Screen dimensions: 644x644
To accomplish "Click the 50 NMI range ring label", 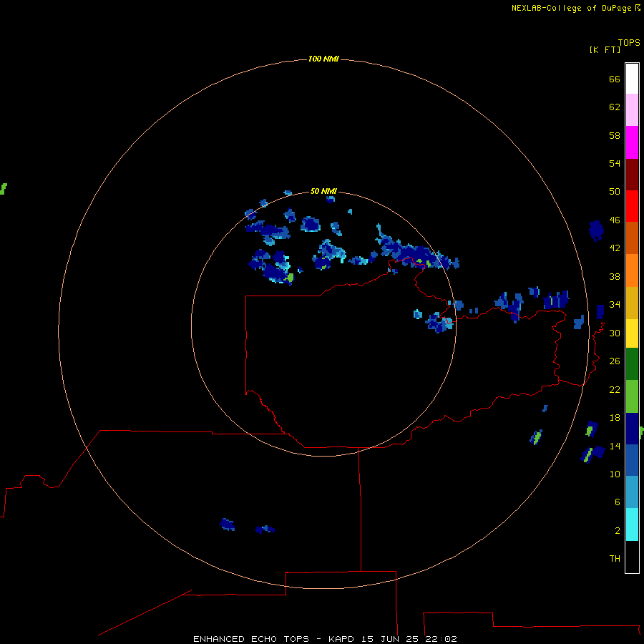I will coord(323,191).
